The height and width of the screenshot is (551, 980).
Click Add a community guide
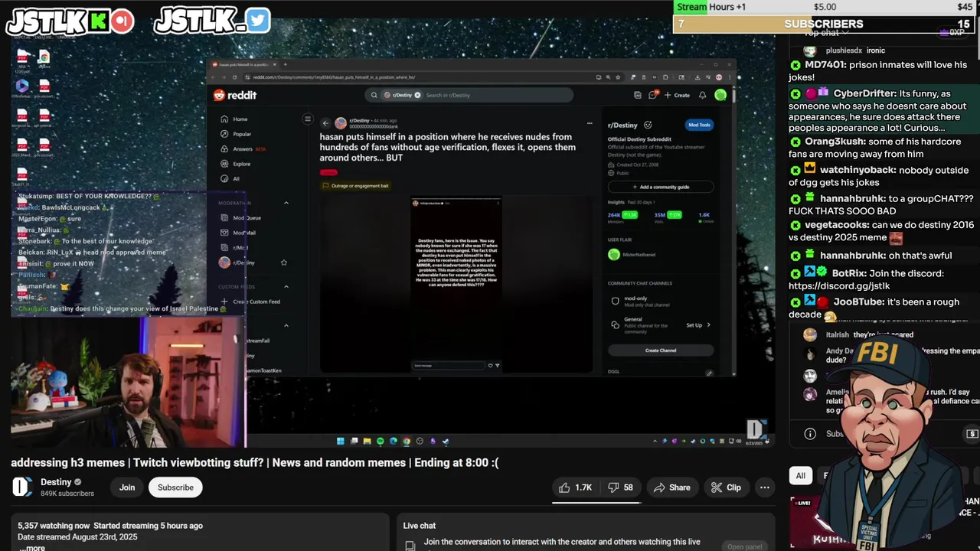point(661,187)
